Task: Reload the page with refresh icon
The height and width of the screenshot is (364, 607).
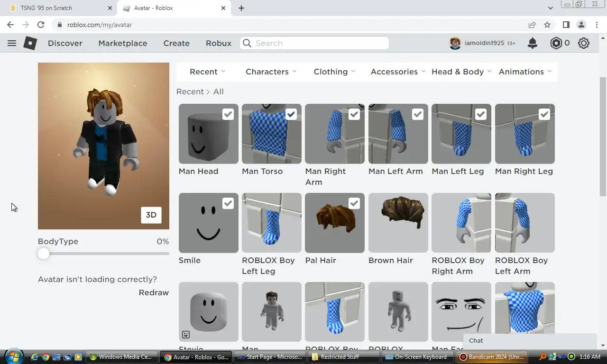Action: (41, 25)
